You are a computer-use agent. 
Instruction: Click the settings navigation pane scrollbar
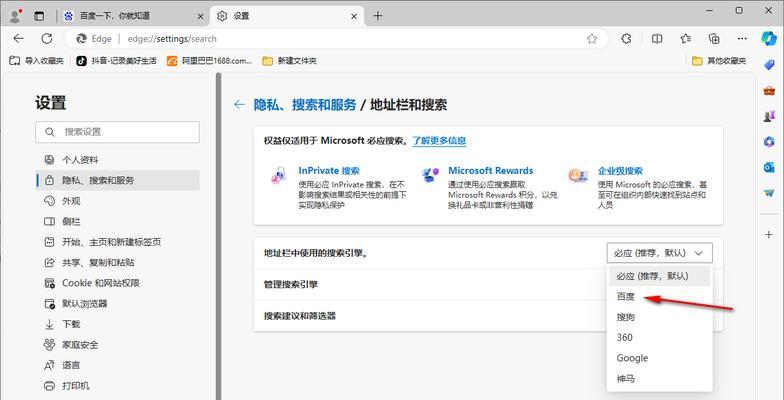tap(218, 236)
